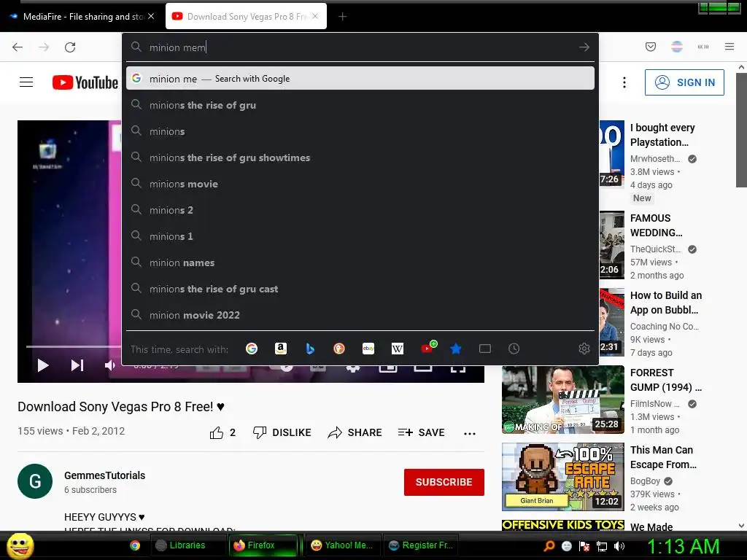Search this time with Google icon
The height and width of the screenshot is (560, 747).
point(252,349)
